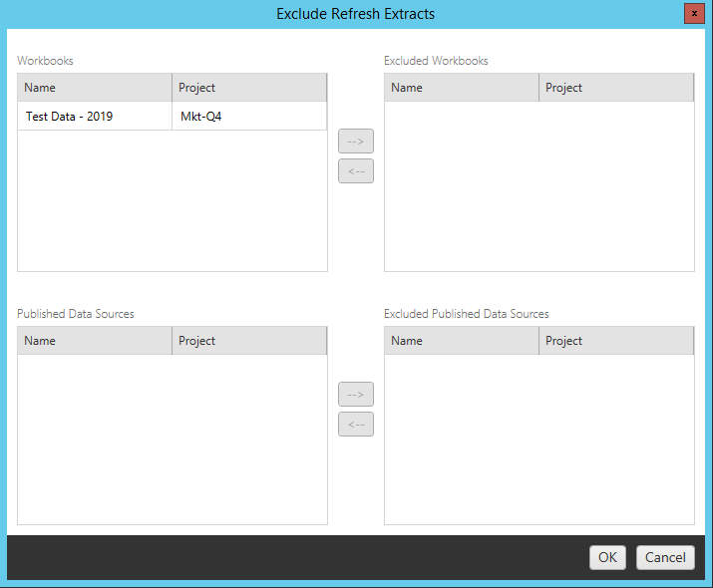This screenshot has height=588, width=713.
Task: Click the --> arrow button beside Workbooks list
Action: click(x=355, y=142)
